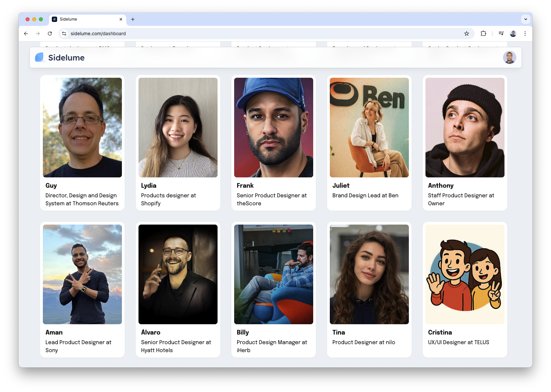Click the name Juliet
The height and width of the screenshot is (392, 551).
tap(341, 186)
